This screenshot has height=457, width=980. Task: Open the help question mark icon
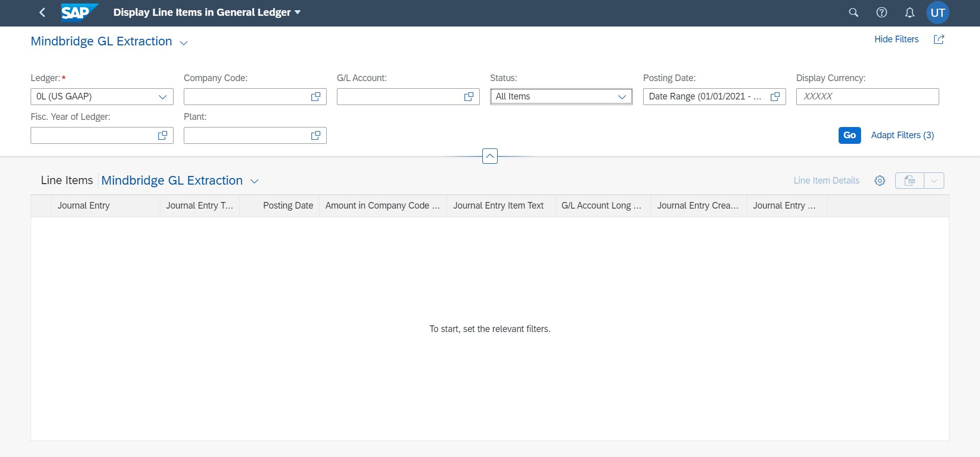click(x=881, y=12)
